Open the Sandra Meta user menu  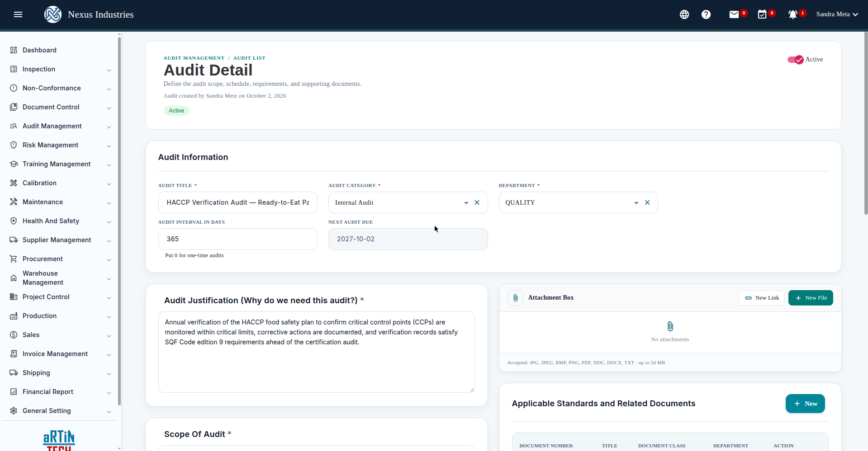(837, 14)
